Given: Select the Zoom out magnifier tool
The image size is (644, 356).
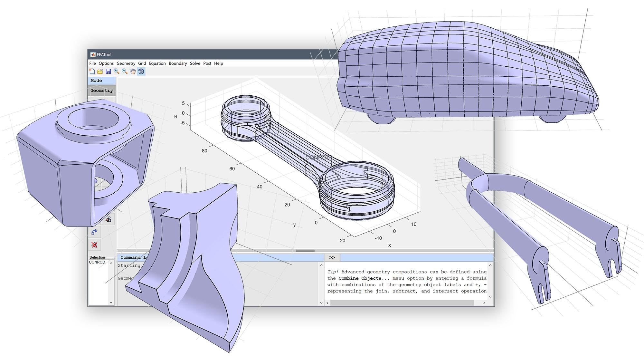Looking at the screenshot, I should (125, 72).
